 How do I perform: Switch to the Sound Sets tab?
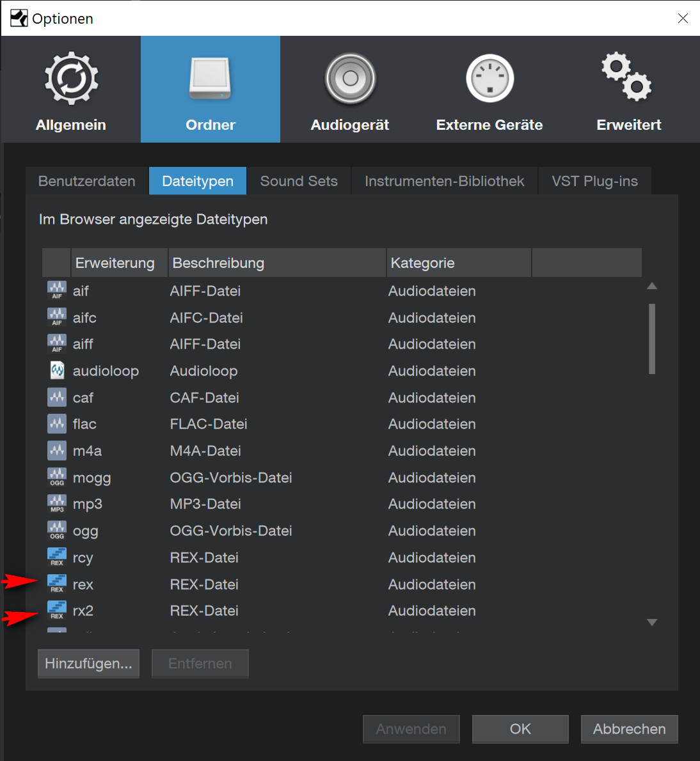[x=299, y=181]
